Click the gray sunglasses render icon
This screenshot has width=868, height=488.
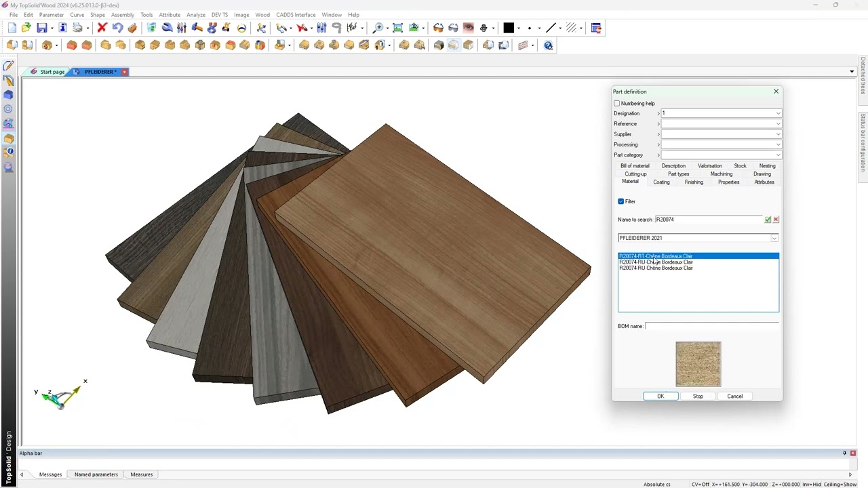tap(453, 28)
